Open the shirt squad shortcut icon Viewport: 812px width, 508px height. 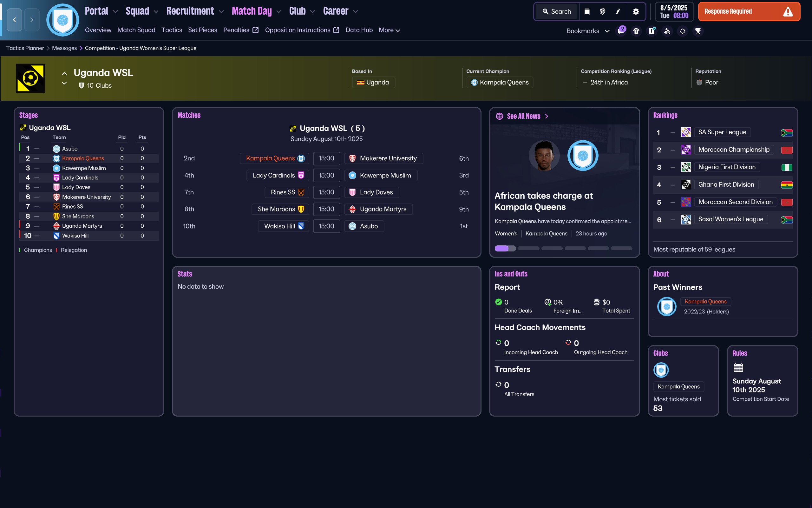[x=636, y=31]
